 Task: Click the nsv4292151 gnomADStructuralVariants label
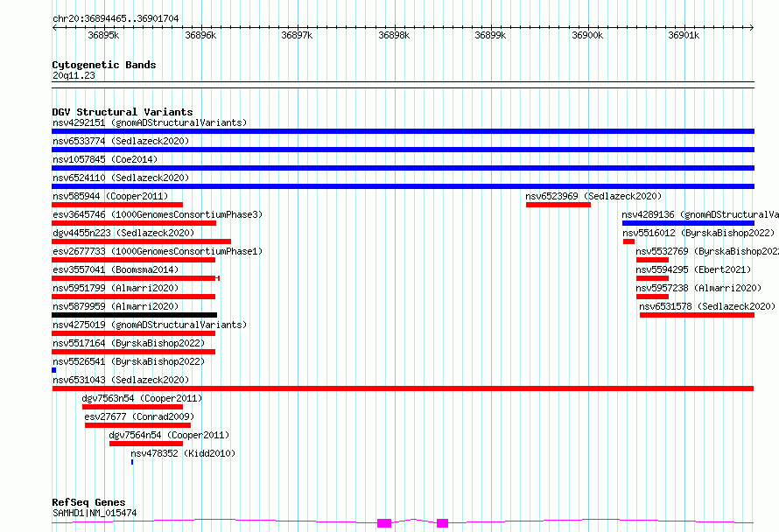150,122
